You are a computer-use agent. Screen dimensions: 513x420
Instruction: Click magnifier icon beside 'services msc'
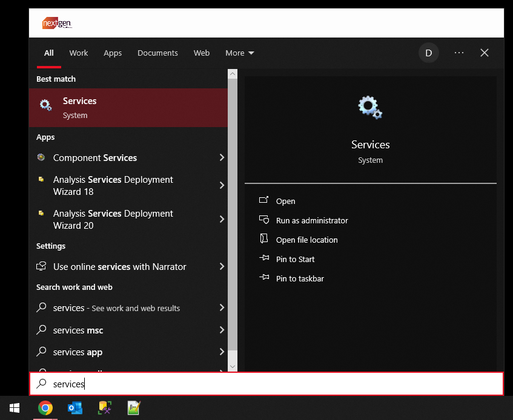pos(41,330)
